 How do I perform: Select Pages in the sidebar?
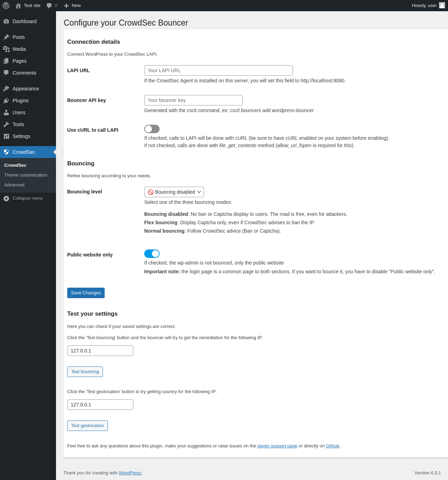[x=28, y=61]
